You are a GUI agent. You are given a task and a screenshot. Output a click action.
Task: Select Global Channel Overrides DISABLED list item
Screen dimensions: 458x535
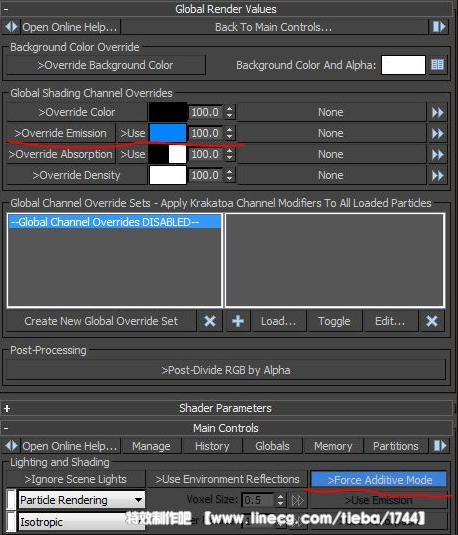pyautogui.click(x=115, y=222)
